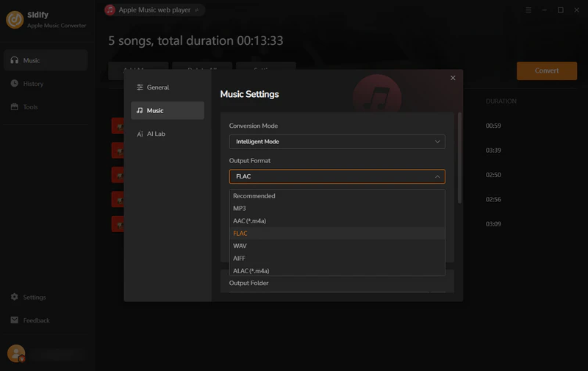Click the DURATION column header
This screenshot has height=371, width=588.
[x=501, y=101]
